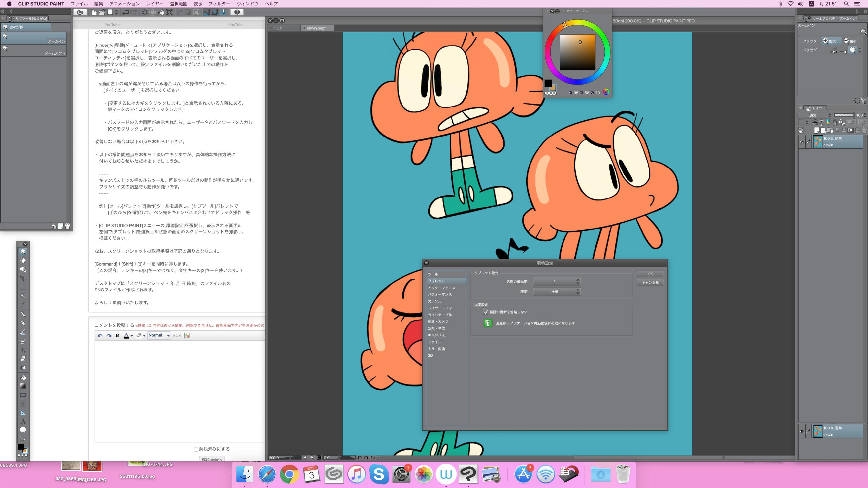The image size is (868, 488).
Task: Toggle visibility eye of top dirwin layer
Action: click(802, 142)
